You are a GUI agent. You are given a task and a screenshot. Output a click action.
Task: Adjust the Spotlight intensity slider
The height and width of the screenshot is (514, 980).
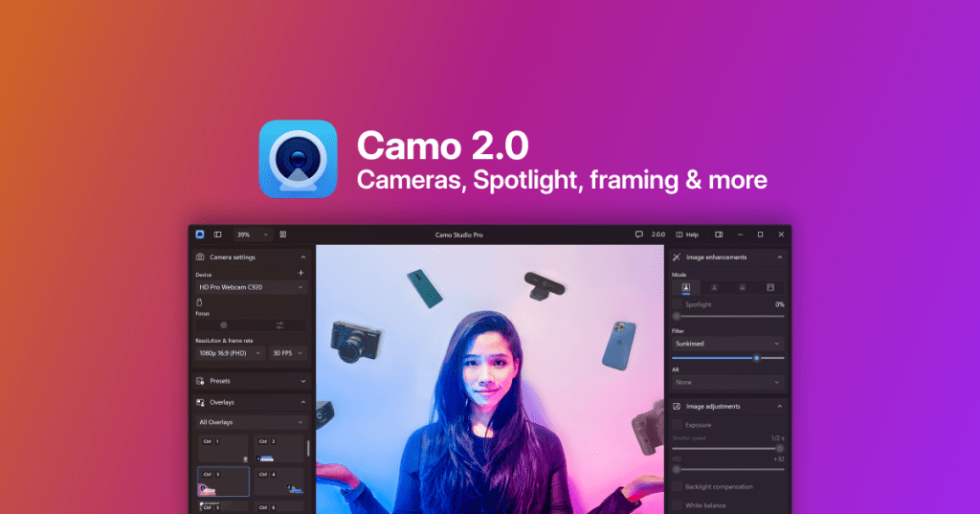728,316
